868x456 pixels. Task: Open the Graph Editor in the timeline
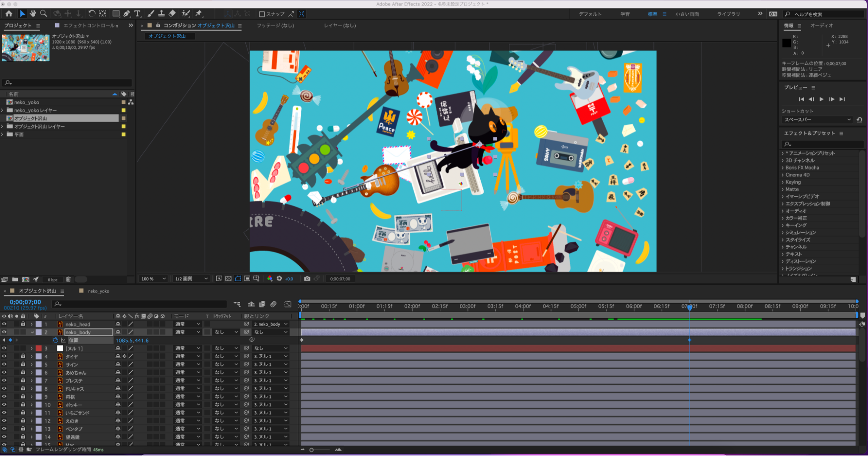click(x=288, y=304)
